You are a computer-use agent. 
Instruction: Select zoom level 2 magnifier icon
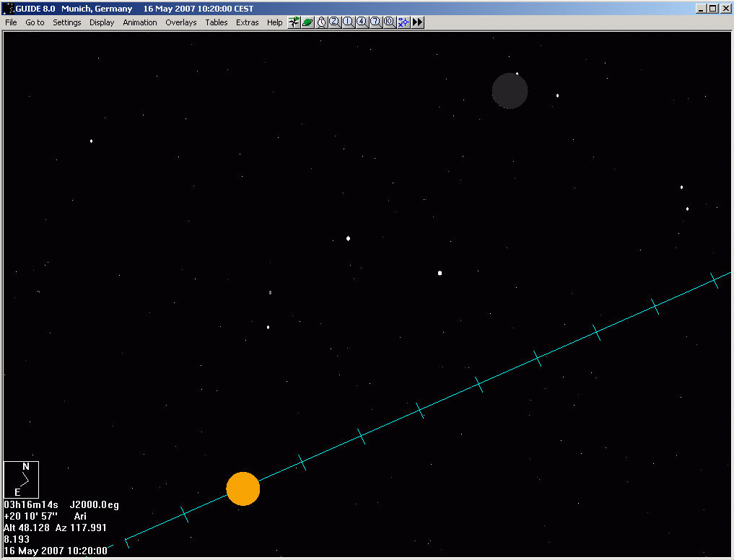pos(335,22)
